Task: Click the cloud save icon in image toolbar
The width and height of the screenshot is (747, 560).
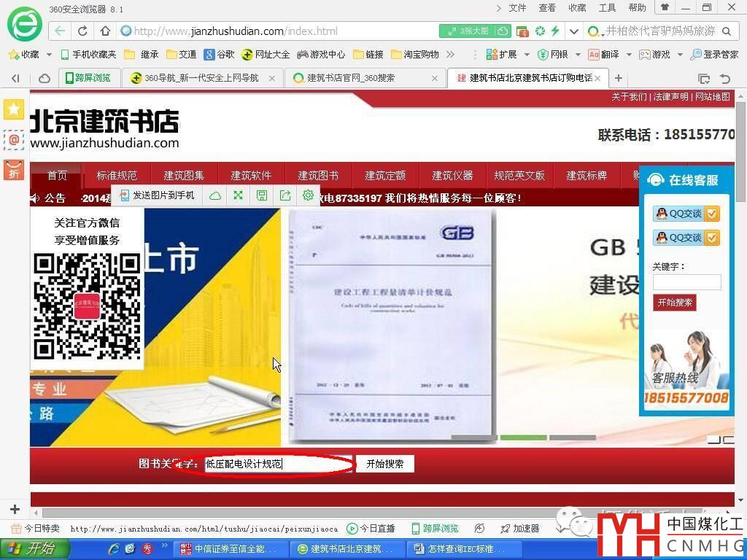Action: pos(215,195)
